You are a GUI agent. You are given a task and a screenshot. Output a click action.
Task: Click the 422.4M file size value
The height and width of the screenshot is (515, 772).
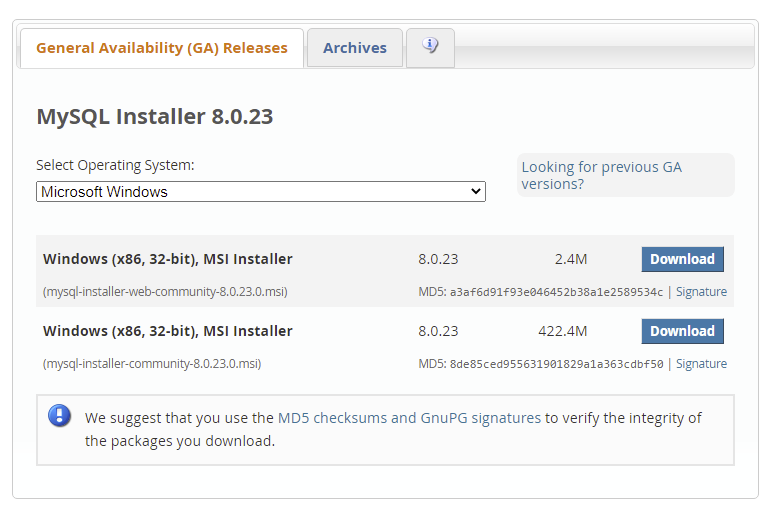[562, 331]
